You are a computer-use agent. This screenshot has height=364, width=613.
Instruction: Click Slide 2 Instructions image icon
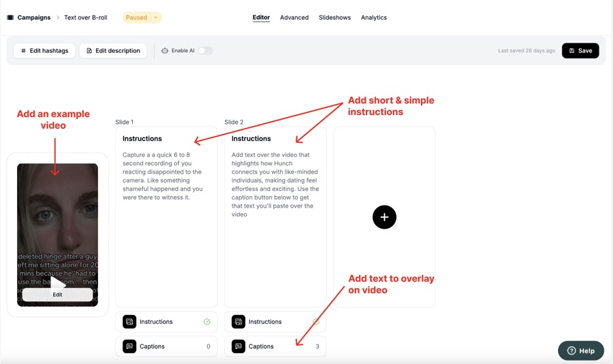coord(238,322)
